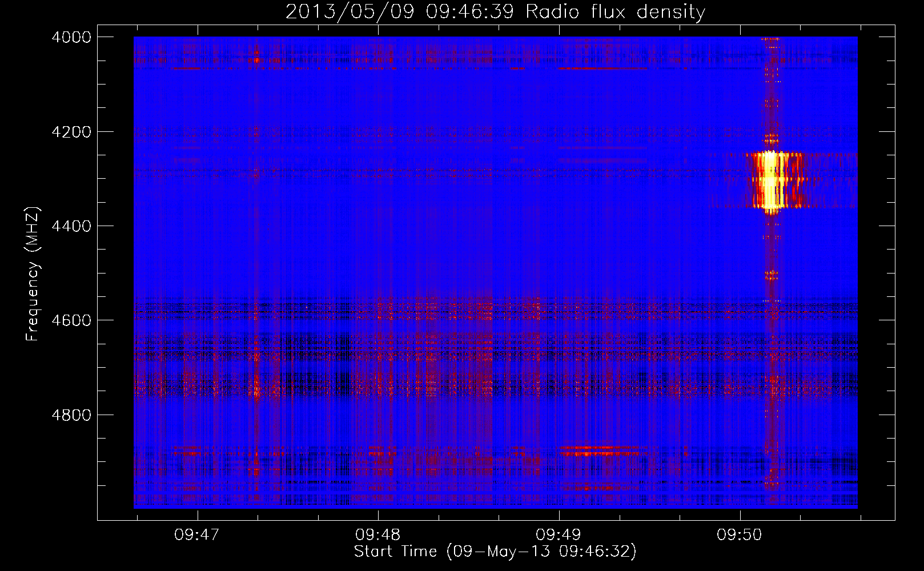This screenshot has height=571, width=924.
Task: Click the 'Frequency (MHZ)' axis title
Action: coord(33,274)
